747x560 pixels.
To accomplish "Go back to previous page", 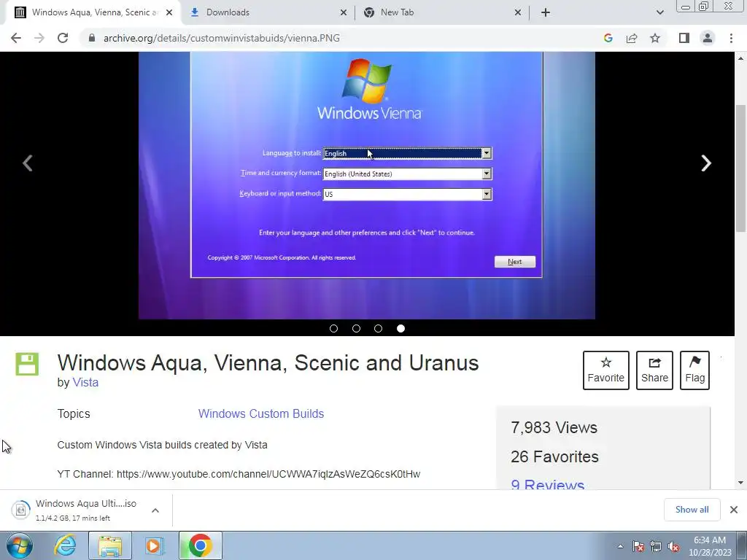I will 16,38.
